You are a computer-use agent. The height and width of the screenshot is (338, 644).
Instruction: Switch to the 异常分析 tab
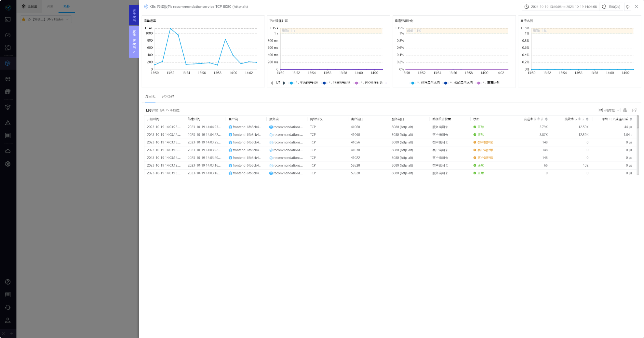pyautogui.click(x=168, y=97)
